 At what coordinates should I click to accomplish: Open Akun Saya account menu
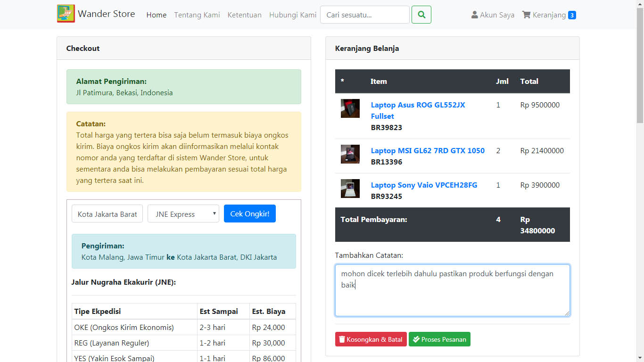[x=493, y=15]
